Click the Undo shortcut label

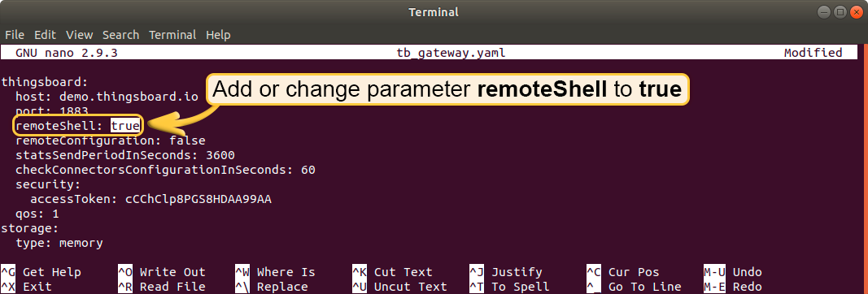748,272
